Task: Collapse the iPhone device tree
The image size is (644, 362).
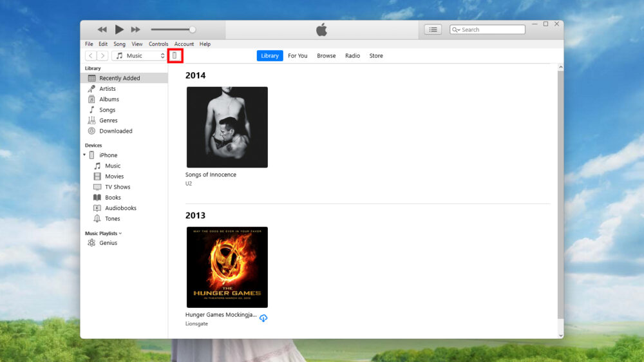Action: click(x=84, y=155)
